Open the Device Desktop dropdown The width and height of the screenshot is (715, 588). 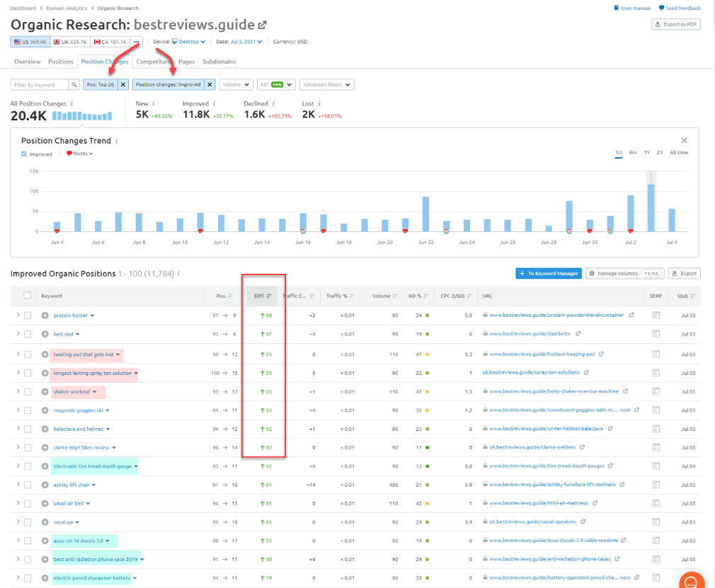tap(188, 42)
